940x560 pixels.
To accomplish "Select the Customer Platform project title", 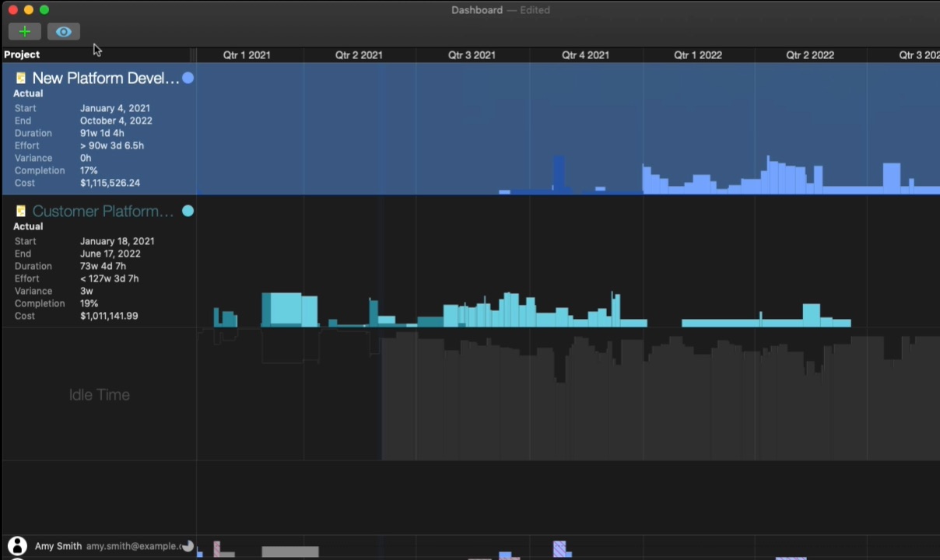I will [103, 212].
